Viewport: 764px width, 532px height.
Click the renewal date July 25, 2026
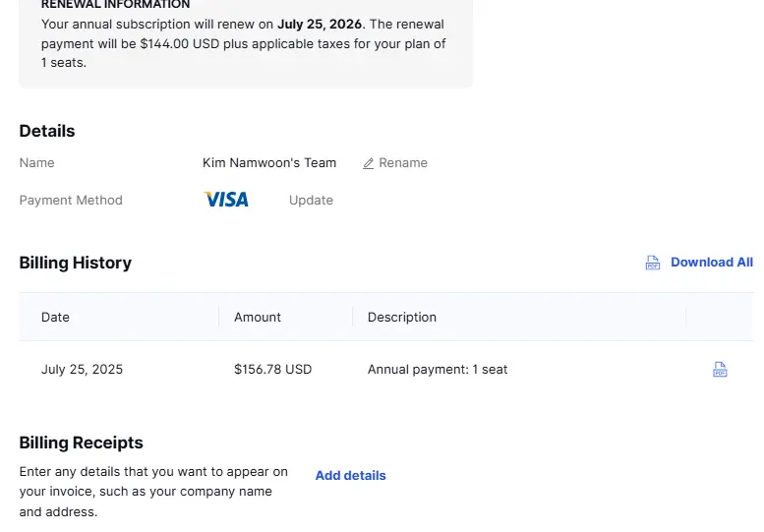(x=320, y=25)
